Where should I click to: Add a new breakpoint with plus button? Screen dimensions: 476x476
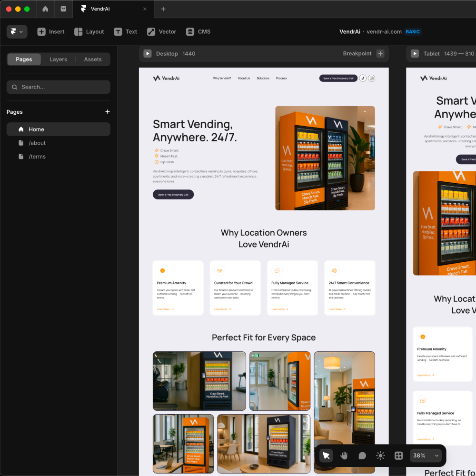[x=380, y=54]
